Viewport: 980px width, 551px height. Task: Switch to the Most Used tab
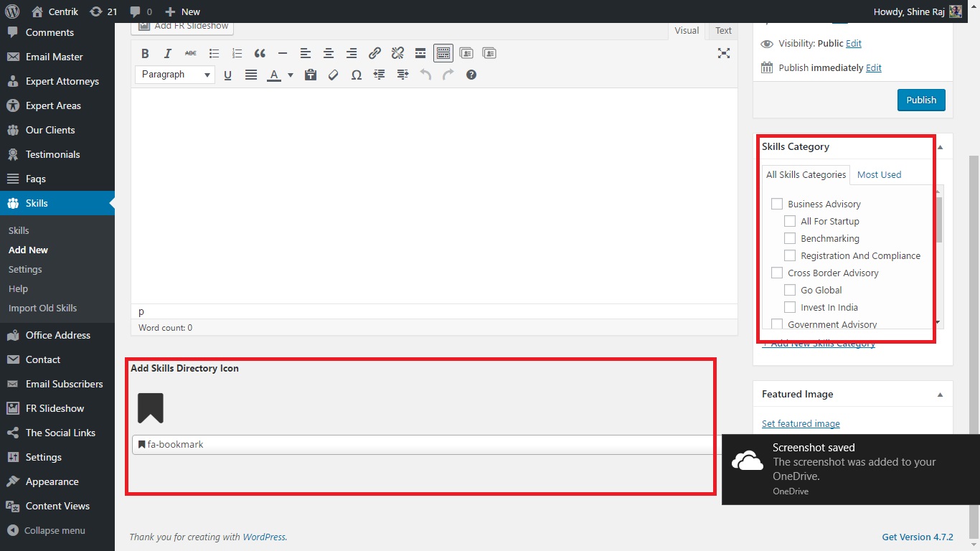pos(879,174)
